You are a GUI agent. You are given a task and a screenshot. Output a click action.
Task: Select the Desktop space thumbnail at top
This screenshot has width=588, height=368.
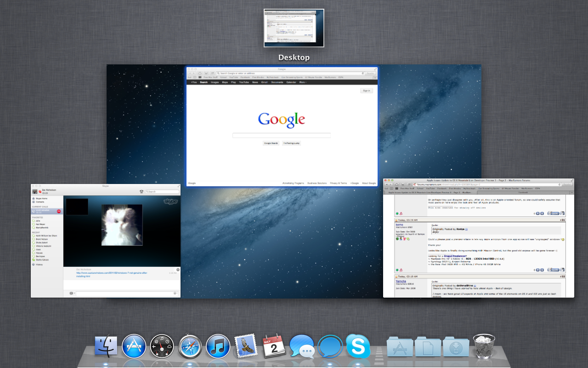(x=294, y=28)
